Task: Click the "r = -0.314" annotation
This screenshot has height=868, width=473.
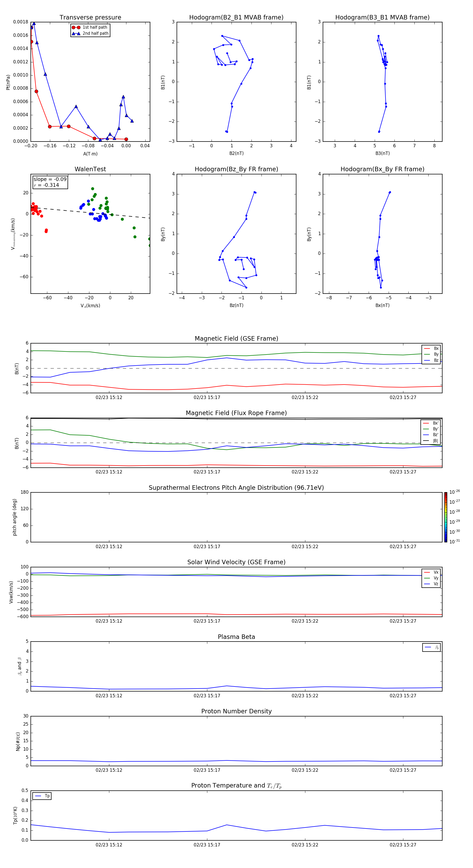Action: click(x=47, y=185)
